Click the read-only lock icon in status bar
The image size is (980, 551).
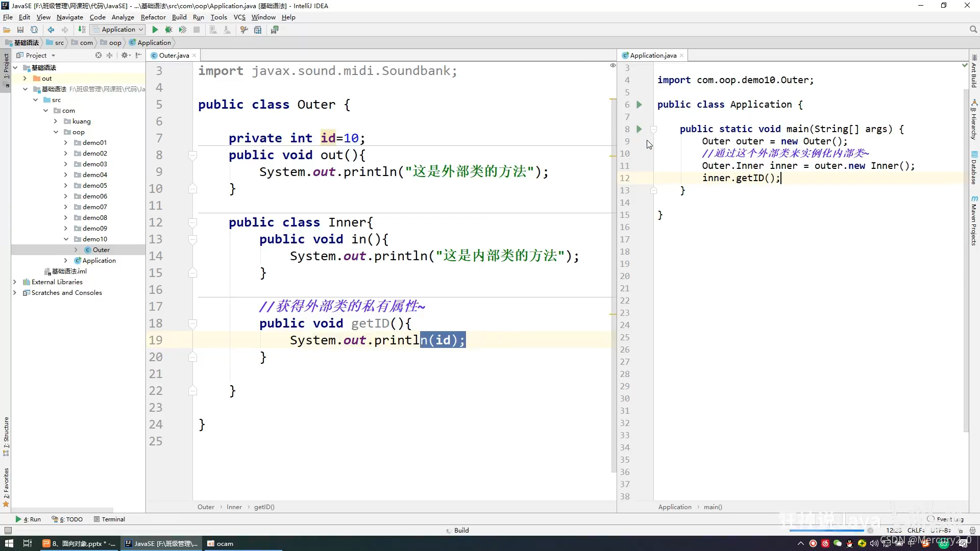click(961, 531)
